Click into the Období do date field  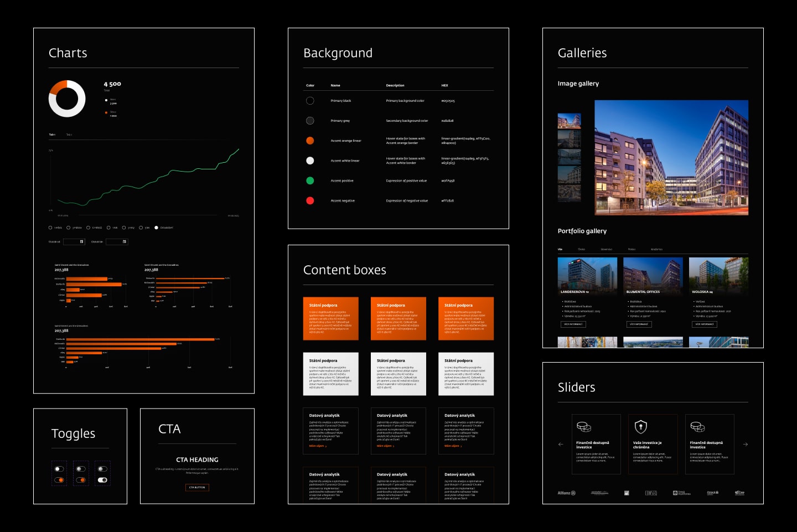(117, 242)
